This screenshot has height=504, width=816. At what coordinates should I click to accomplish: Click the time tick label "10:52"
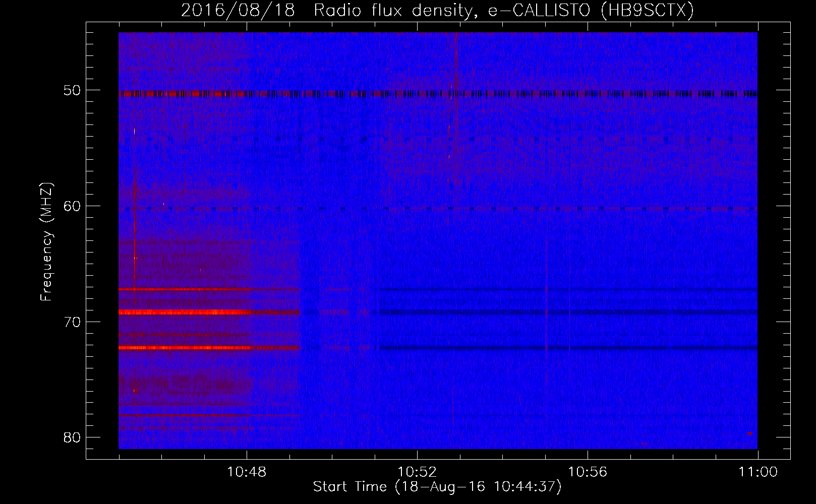pyautogui.click(x=417, y=472)
